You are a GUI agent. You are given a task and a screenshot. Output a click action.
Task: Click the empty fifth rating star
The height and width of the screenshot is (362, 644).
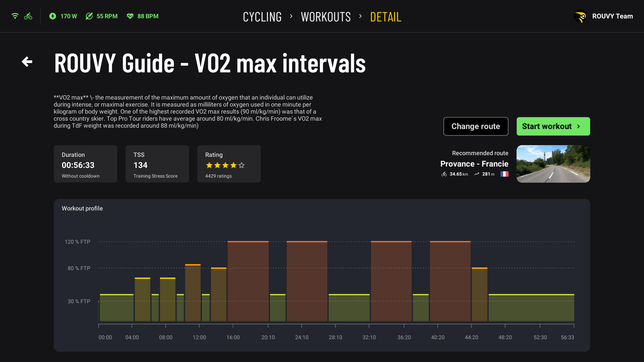pos(241,165)
